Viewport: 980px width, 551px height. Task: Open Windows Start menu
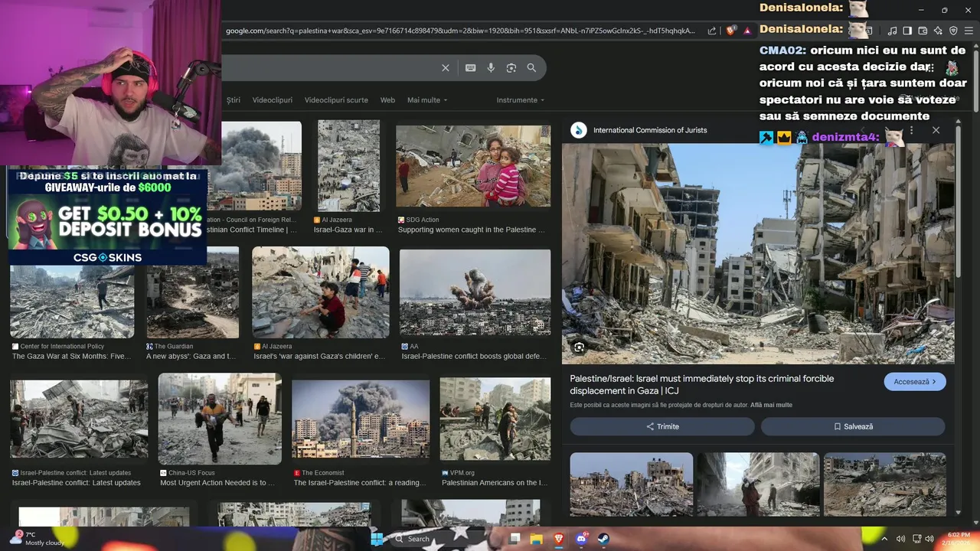pyautogui.click(x=377, y=539)
